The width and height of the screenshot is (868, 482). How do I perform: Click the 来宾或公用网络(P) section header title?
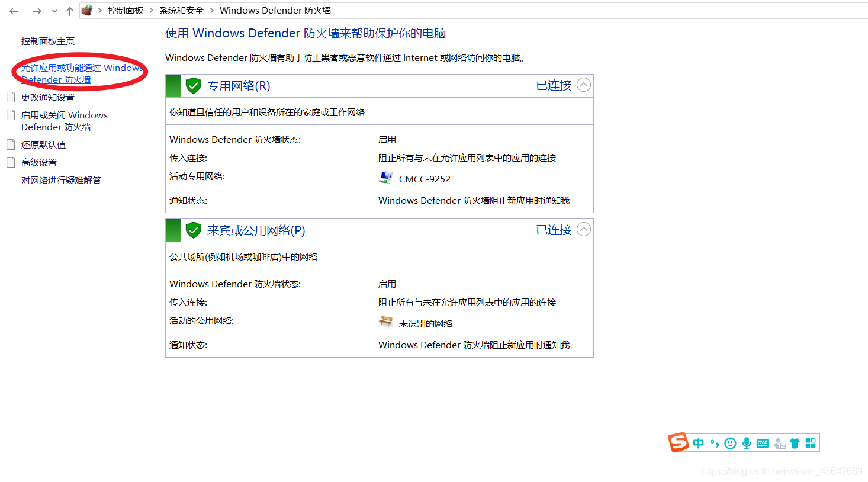tap(256, 230)
